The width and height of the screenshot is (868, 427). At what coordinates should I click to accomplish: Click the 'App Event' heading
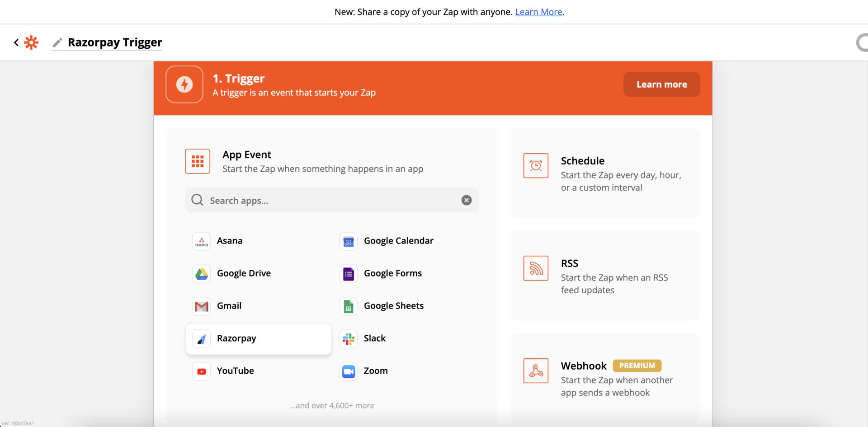(246, 155)
